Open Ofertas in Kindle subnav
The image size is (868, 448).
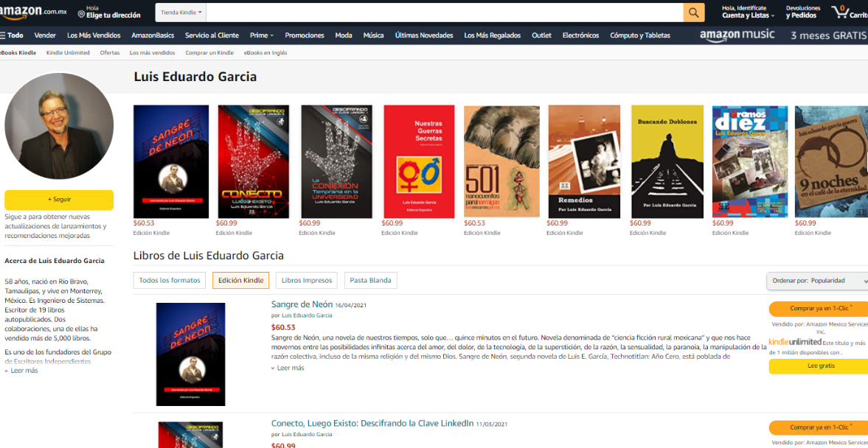[x=110, y=53]
